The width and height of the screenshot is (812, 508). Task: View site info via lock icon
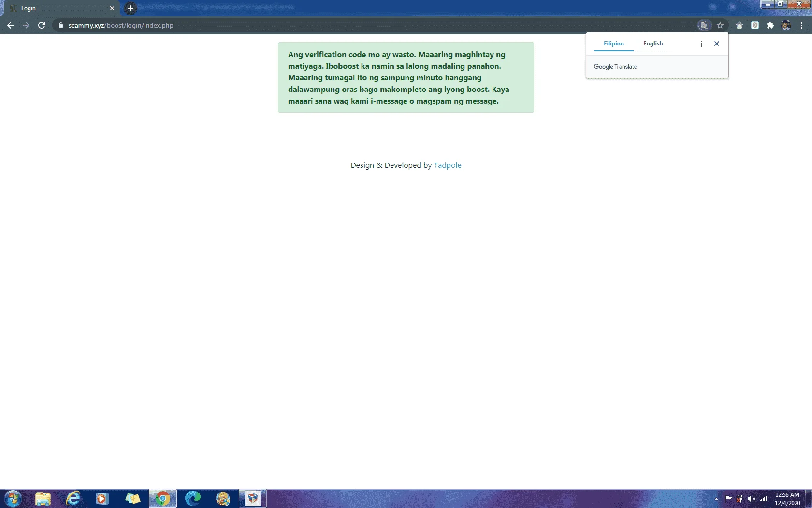[x=60, y=25]
